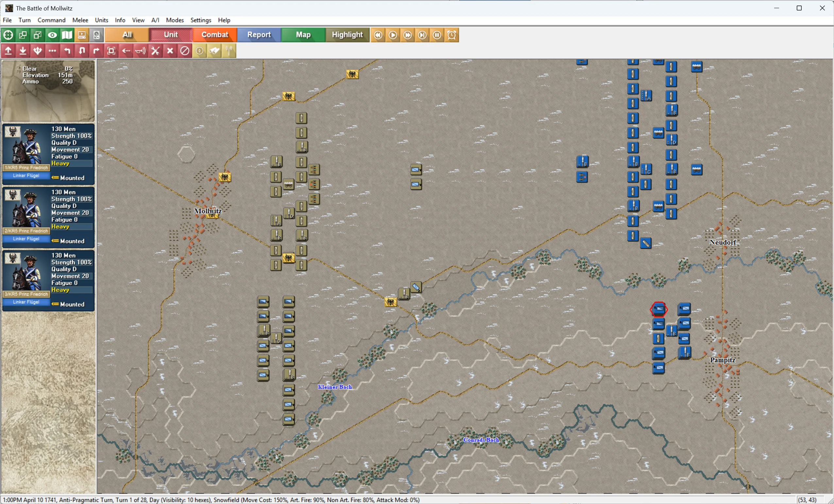Toggle the Highlight toolbar group
Viewport: 834px width, 504px height.
[x=347, y=35]
